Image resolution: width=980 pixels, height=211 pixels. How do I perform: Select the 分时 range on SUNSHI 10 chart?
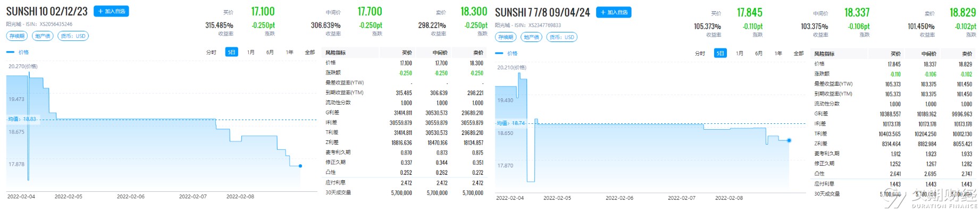tap(211, 52)
